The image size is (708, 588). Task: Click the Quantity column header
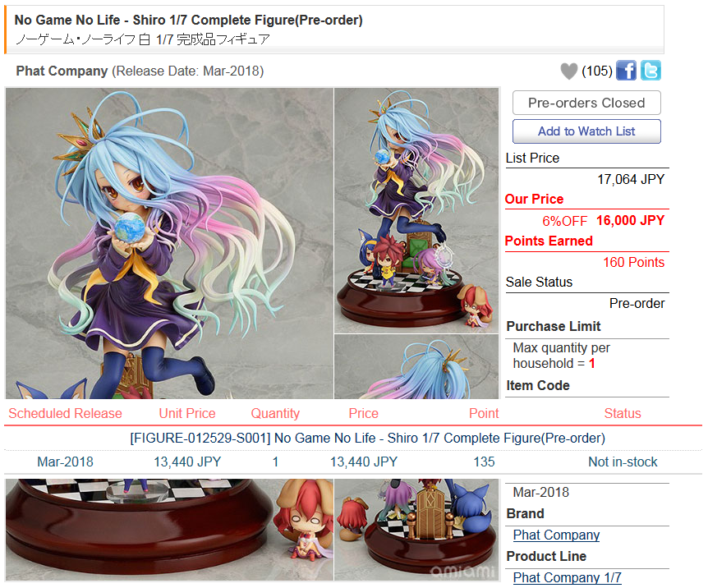(x=275, y=413)
